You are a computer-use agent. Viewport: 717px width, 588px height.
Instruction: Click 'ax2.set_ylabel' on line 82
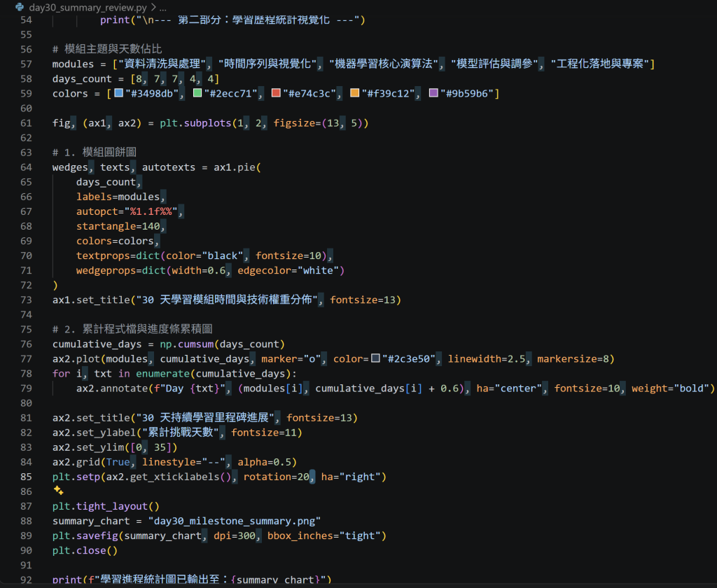click(94, 433)
